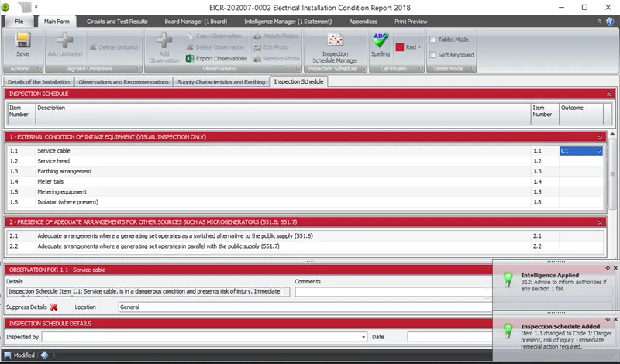The width and height of the screenshot is (620, 364).
Task: Open the C1 outcome dropdown for item 1.1
Action: 599,151
